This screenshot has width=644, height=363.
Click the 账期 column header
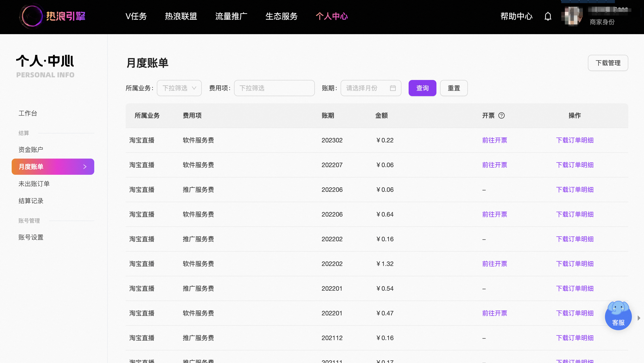tap(328, 115)
